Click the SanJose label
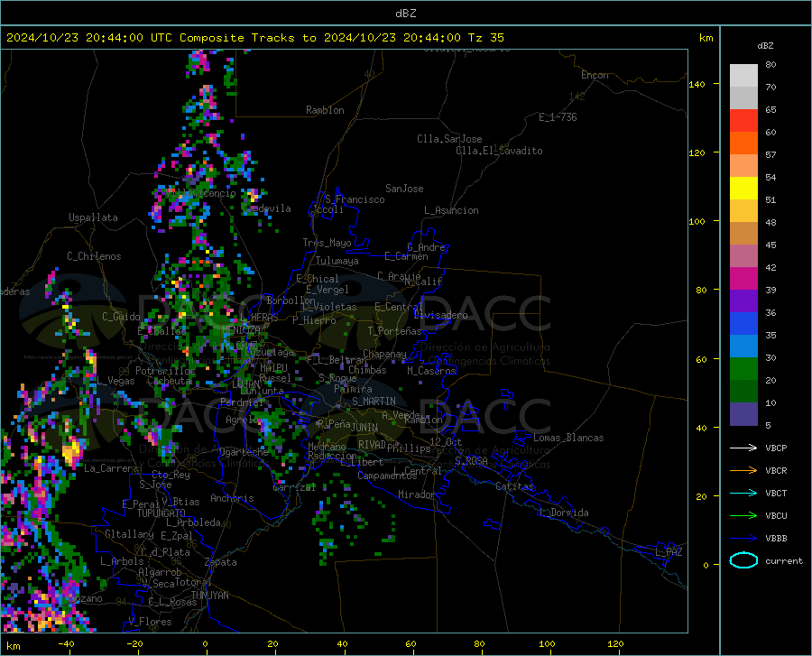The width and height of the screenshot is (812, 656). 404,189
